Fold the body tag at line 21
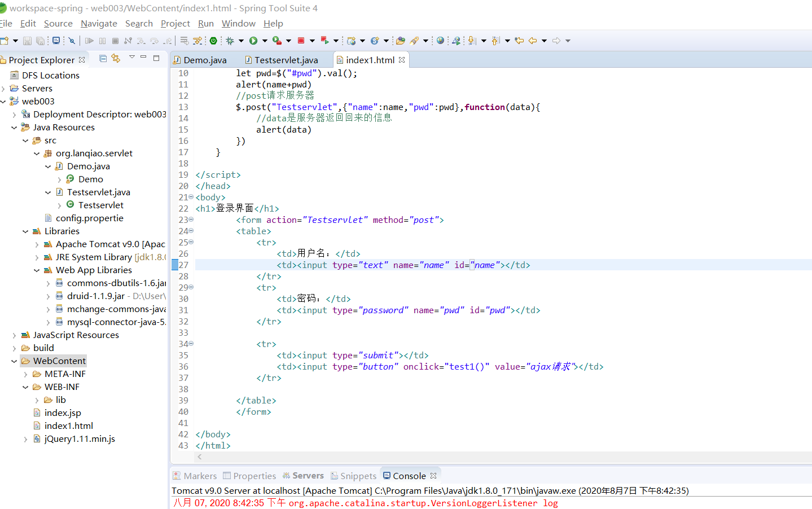This screenshot has height=509, width=812. pos(191,197)
